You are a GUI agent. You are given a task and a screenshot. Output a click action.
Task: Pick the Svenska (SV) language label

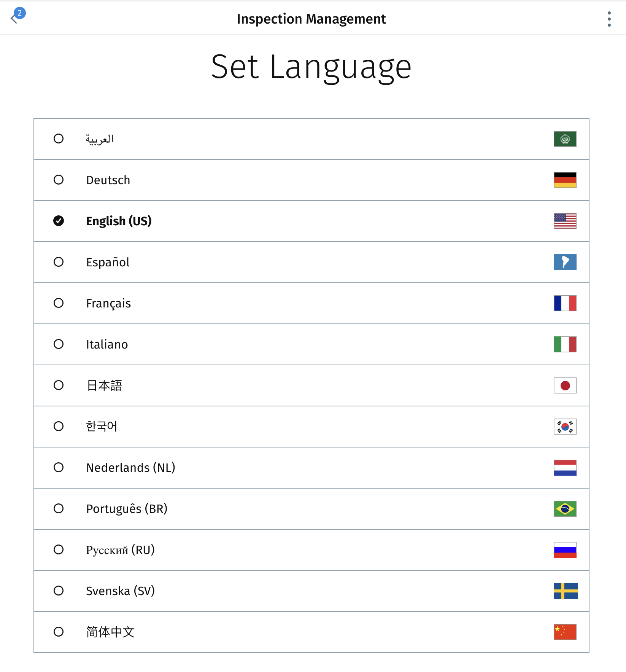point(120,591)
